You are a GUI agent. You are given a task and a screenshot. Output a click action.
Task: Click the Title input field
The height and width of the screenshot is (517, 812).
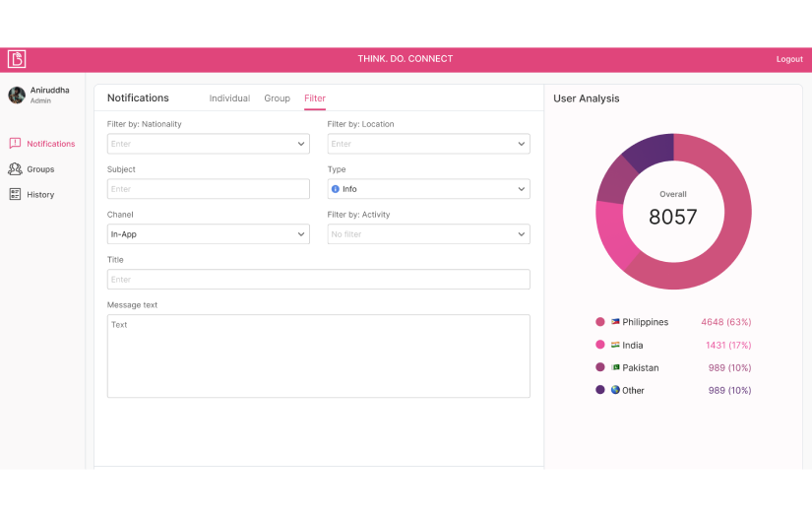pos(319,280)
